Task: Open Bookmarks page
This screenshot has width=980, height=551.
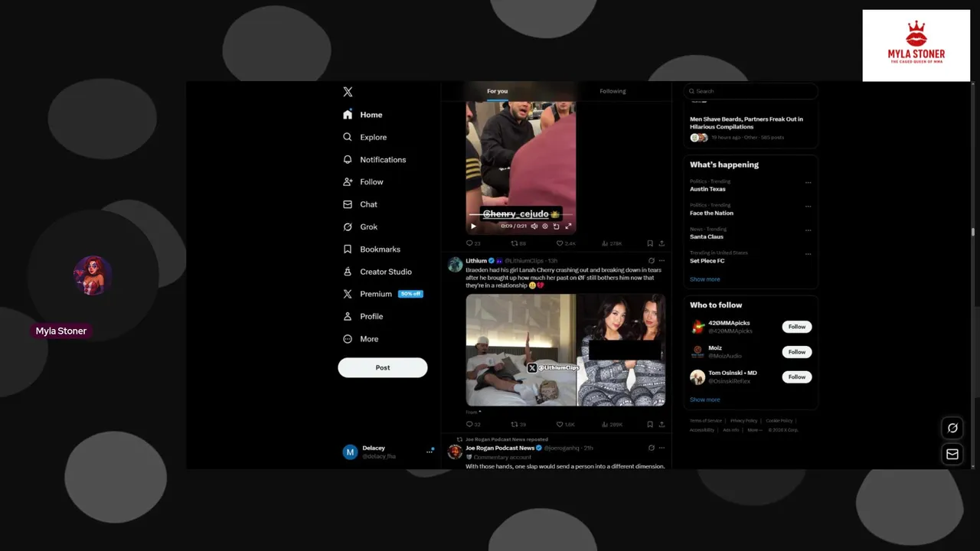Action: (371, 249)
